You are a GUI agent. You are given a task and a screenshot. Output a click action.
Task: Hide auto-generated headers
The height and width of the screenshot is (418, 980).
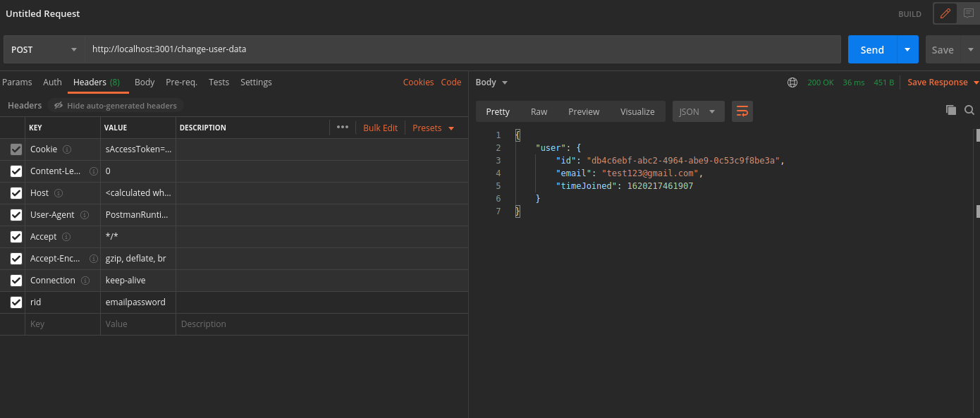(x=115, y=105)
